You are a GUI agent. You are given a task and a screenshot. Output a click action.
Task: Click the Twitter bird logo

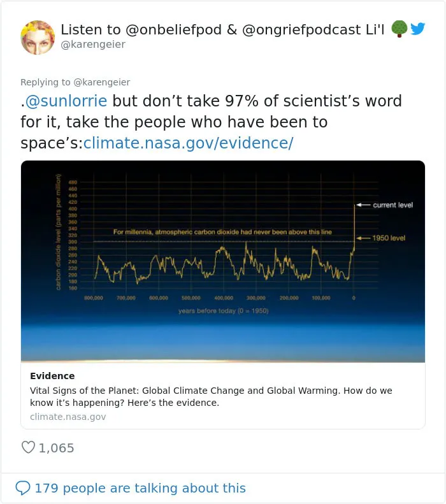418,29
